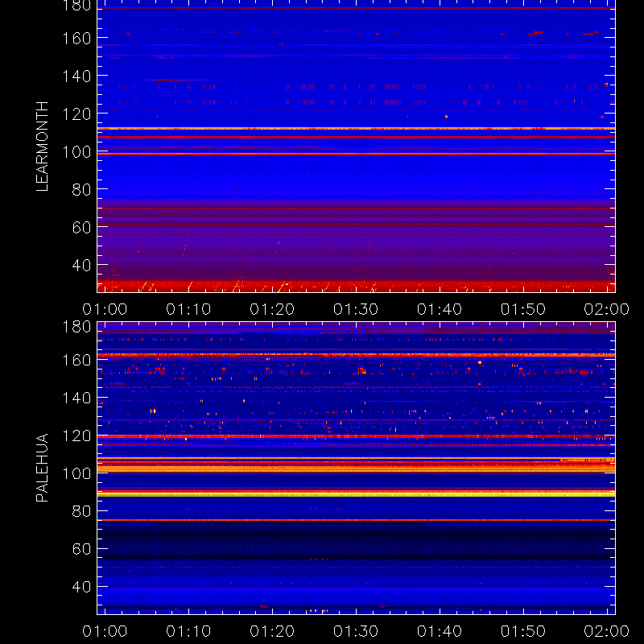
Task: Click the 01:00 label below the LEARMONTH plot
Action: pos(105,309)
